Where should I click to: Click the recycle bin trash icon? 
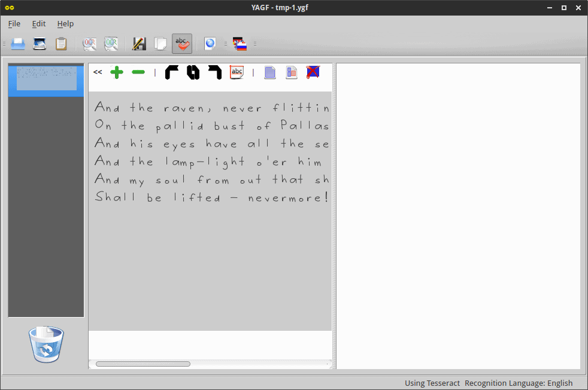46,345
